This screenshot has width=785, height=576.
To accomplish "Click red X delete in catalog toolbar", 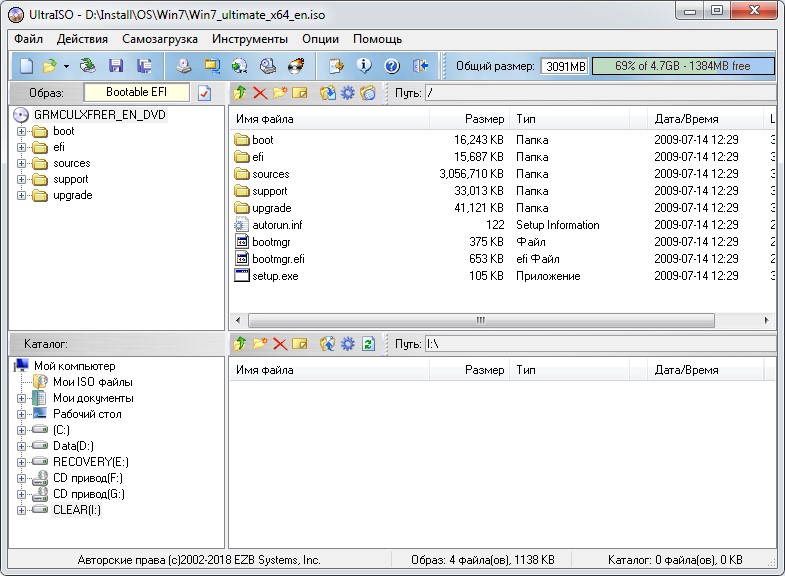I will [x=280, y=344].
